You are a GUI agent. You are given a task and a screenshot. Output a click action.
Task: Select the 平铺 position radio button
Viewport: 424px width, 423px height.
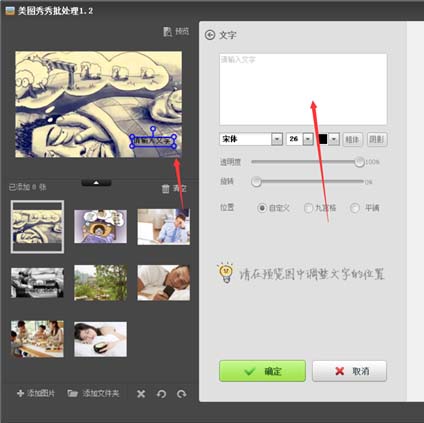coord(355,208)
